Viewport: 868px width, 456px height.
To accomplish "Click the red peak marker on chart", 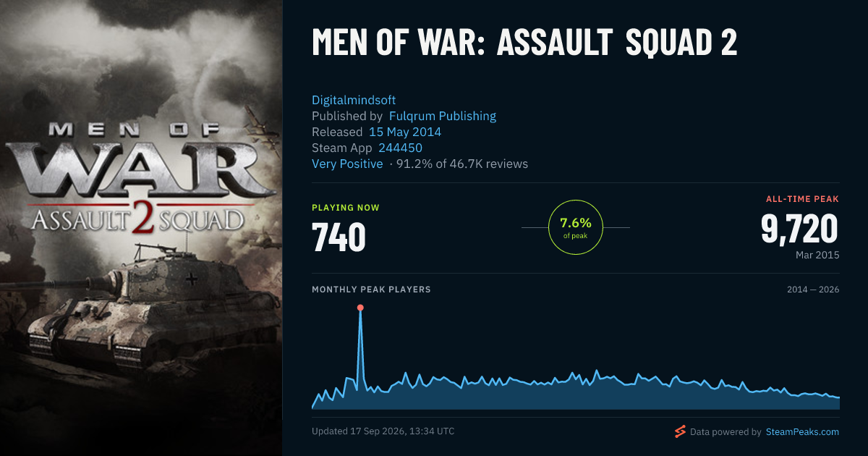I will pyautogui.click(x=360, y=308).
